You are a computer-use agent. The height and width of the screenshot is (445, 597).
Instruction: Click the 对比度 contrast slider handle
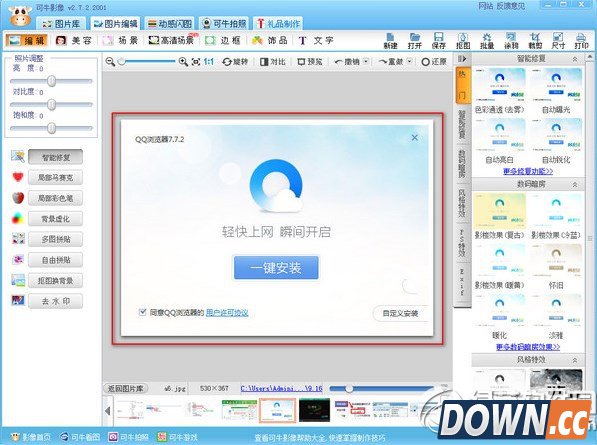tap(51, 104)
